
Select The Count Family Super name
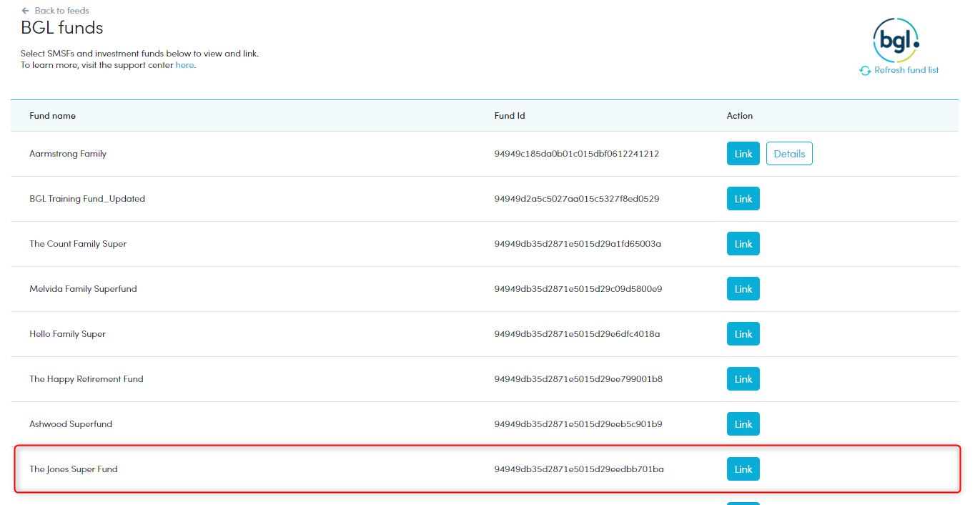78,244
